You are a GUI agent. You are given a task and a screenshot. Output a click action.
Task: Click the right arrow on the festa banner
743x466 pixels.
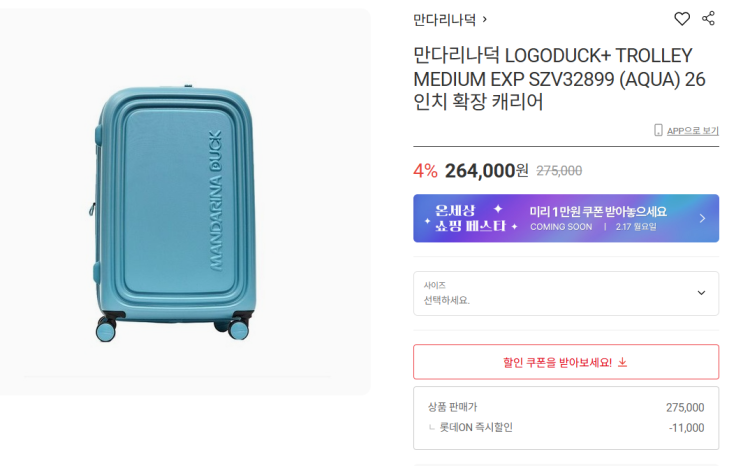tap(702, 218)
